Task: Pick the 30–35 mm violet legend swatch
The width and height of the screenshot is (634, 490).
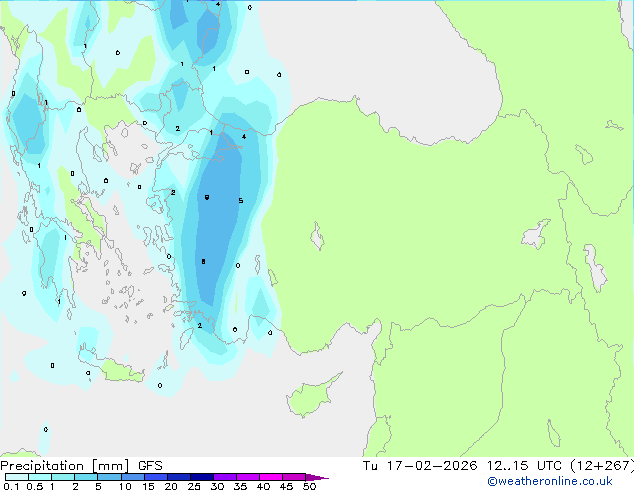Action: 225,477
